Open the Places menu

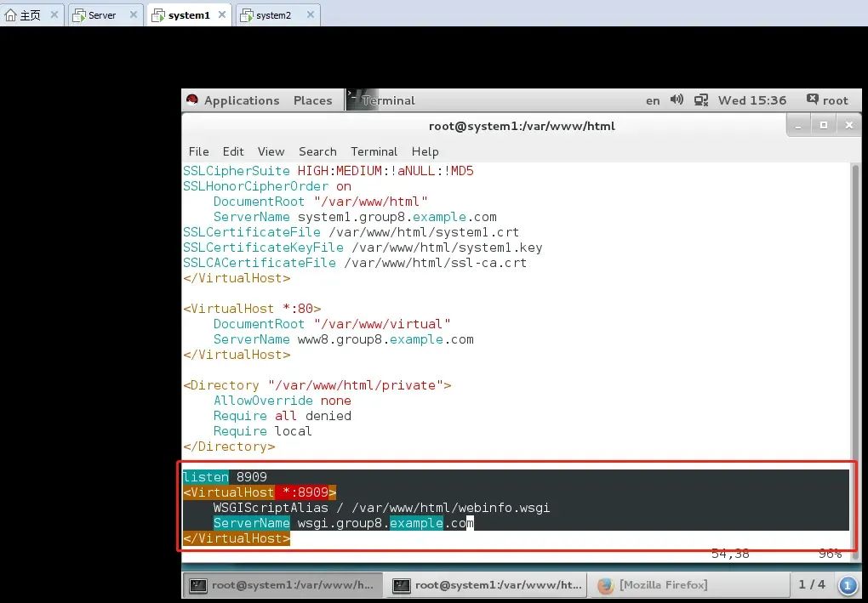(x=312, y=100)
